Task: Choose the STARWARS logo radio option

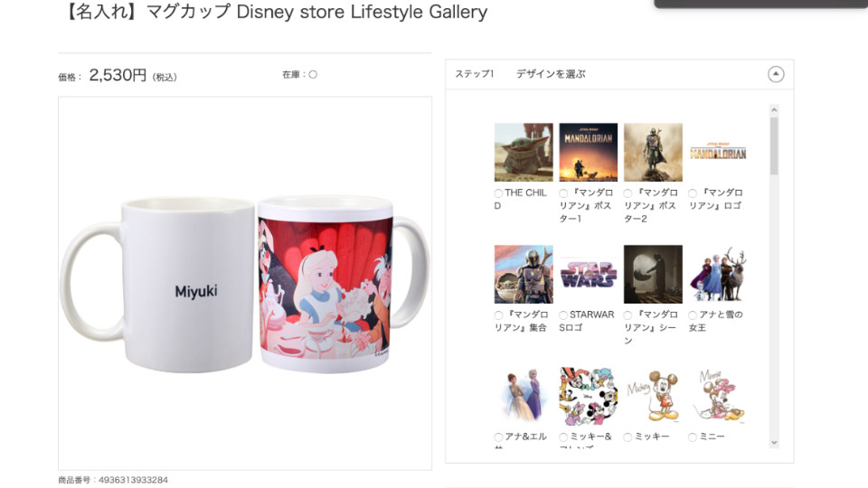Action: pos(563,314)
